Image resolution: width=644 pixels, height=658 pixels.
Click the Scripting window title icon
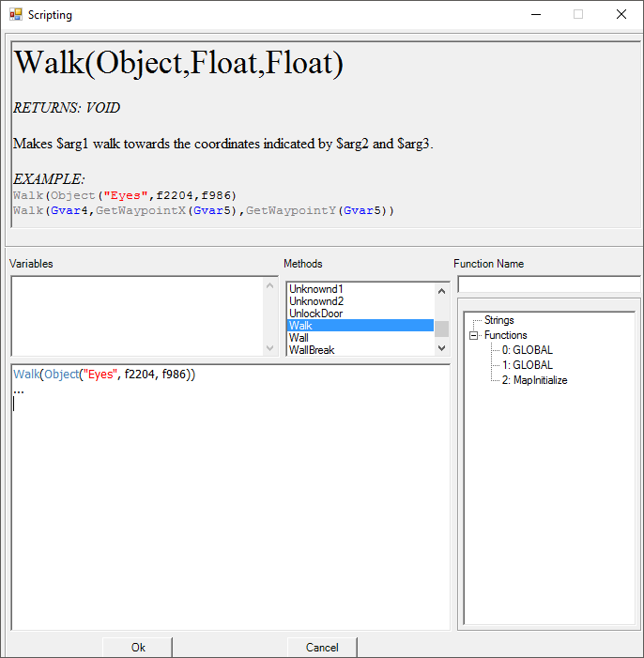[x=15, y=15]
